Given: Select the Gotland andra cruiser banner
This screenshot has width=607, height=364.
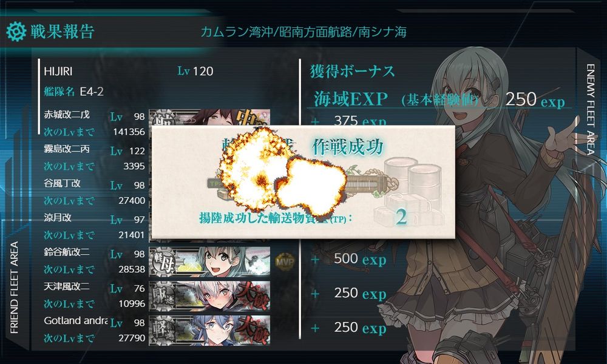Looking at the screenshot, I should (x=209, y=331).
